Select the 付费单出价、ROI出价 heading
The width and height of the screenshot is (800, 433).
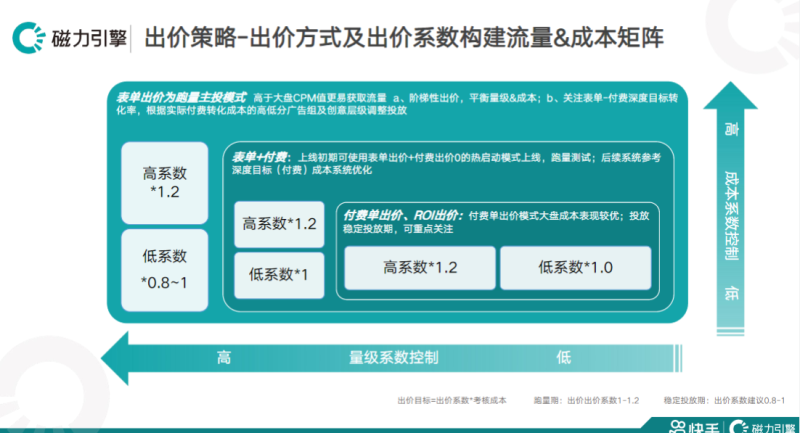point(402,216)
